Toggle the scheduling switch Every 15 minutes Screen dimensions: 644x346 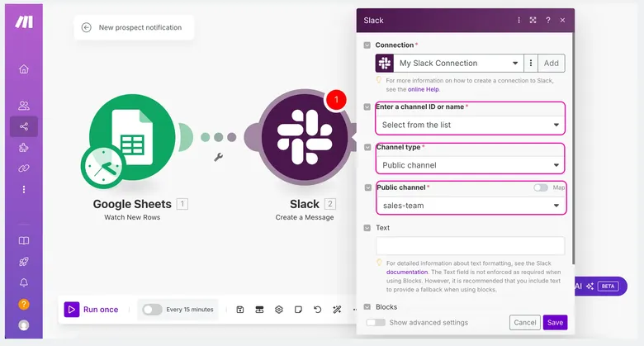(152, 310)
